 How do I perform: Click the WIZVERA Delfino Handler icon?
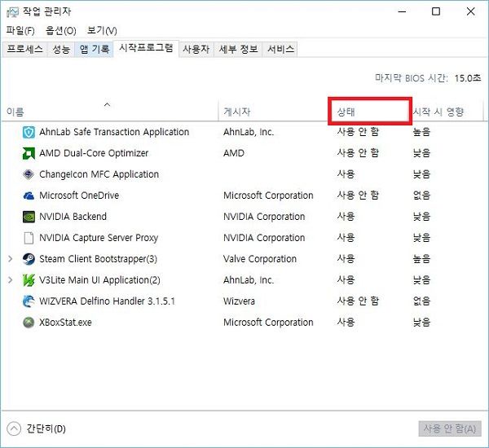click(29, 301)
